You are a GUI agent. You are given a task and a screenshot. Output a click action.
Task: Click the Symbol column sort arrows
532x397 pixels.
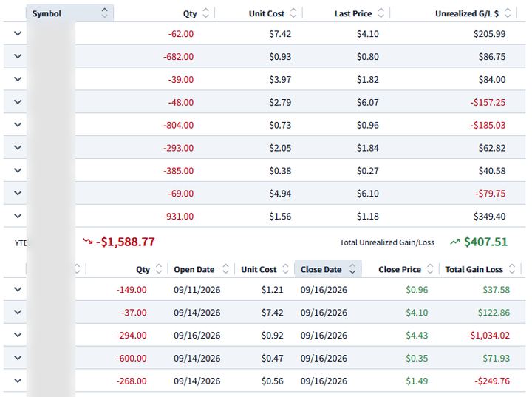pyautogui.click(x=104, y=13)
